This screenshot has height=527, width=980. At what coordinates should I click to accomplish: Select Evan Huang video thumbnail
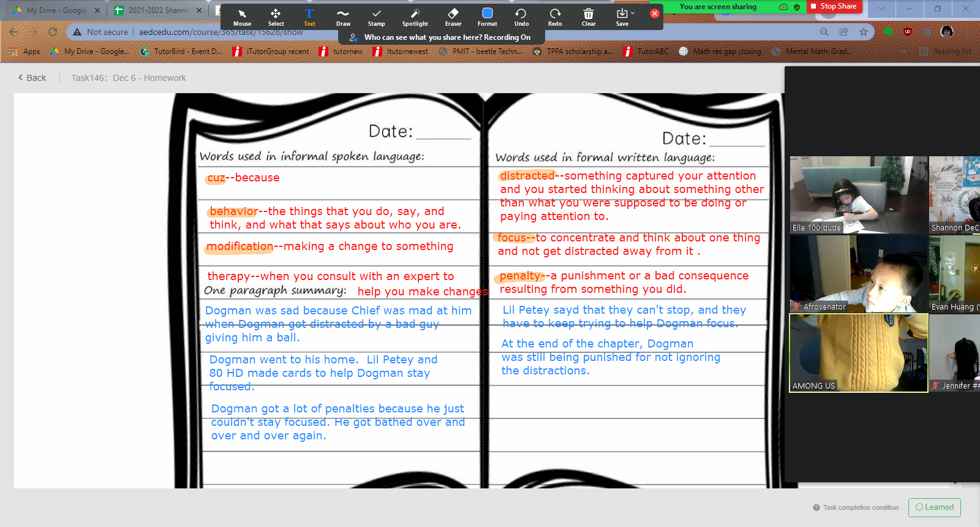[x=954, y=274]
